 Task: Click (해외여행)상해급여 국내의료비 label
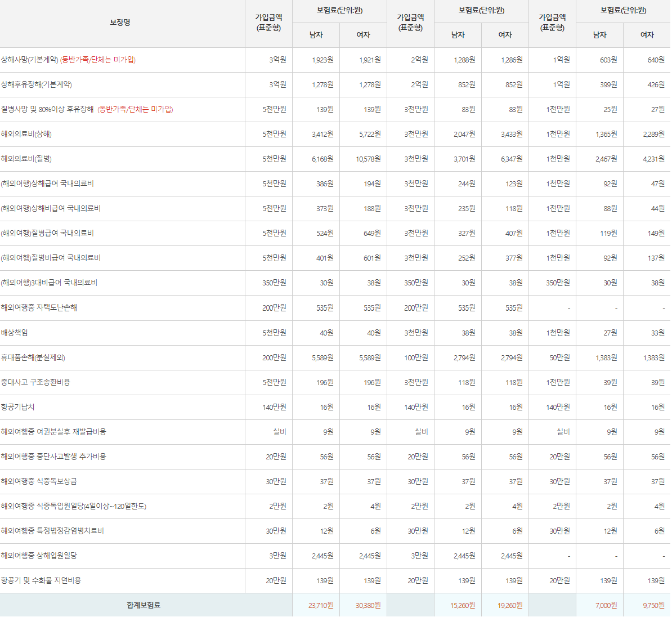pyautogui.click(x=47, y=184)
